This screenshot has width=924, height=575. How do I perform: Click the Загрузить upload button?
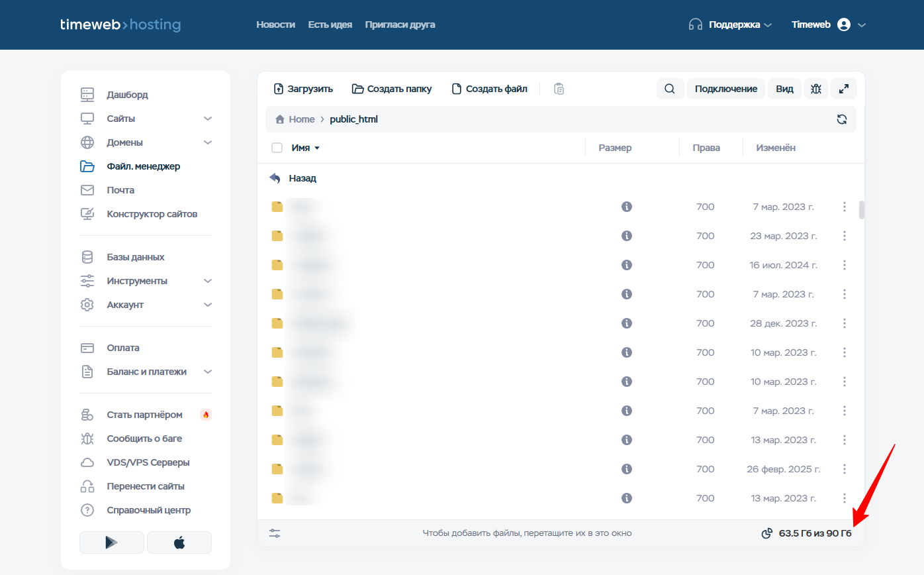point(303,89)
